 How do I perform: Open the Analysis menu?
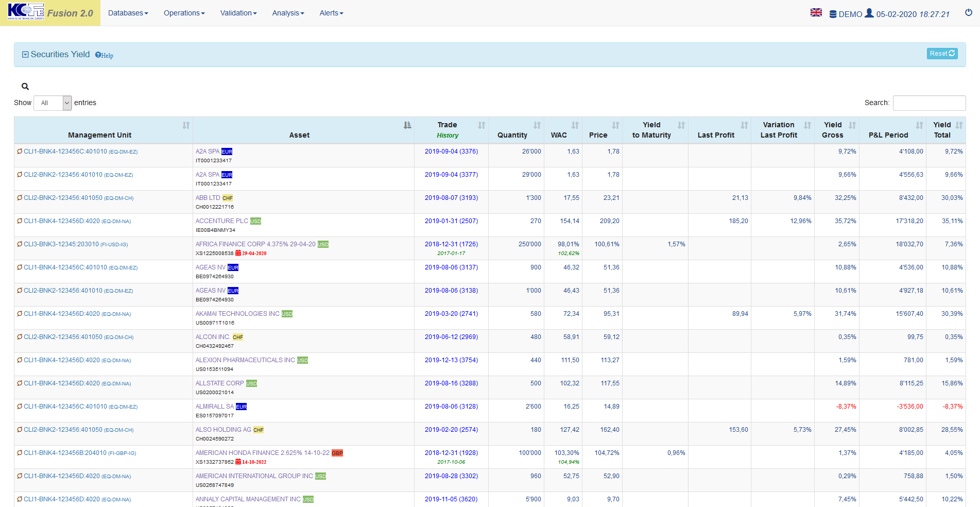[288, 13]
